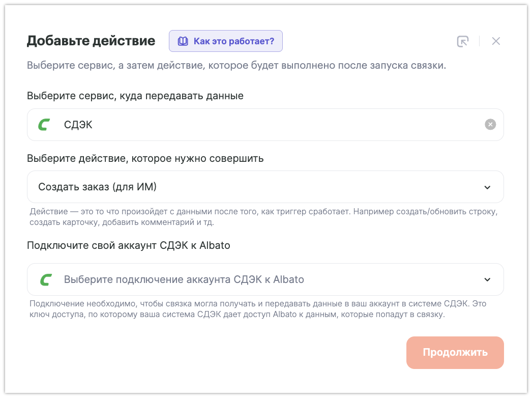Click the "Подключите свой аккаунт СДЭК к Albato" label
The width and height of the screenshot is (532, 398).
pyautogui.click(x=129, y=245)
